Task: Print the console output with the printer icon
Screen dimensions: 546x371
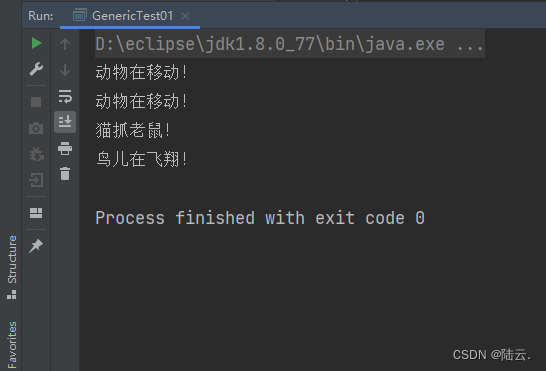Action: coord(65,148)
